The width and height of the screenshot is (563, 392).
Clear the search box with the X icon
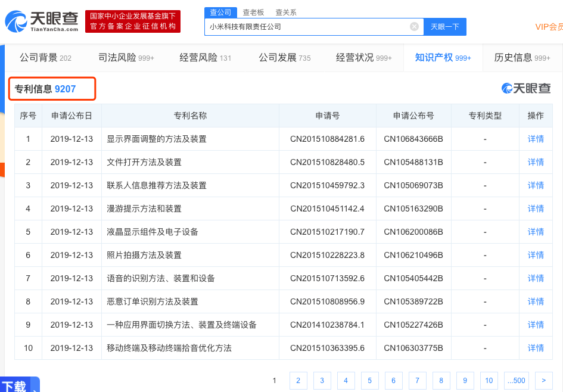[414, 27]
